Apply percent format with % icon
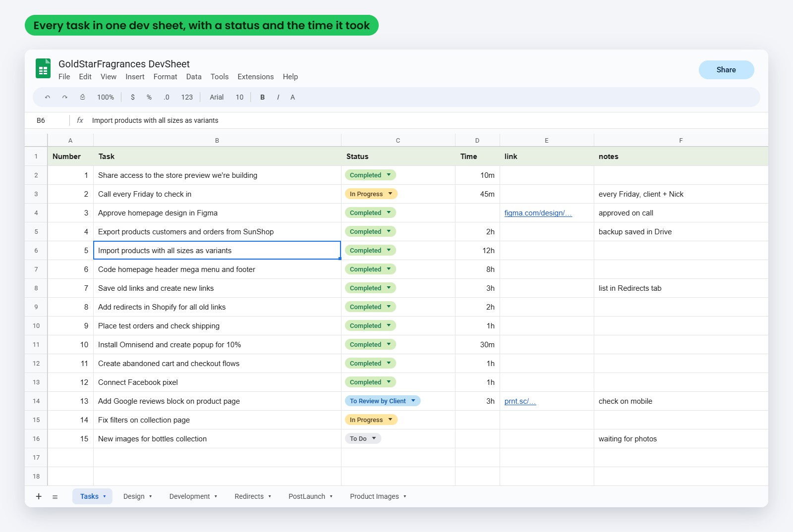Screen dimensions: 793x532 (x=149, y=97)
